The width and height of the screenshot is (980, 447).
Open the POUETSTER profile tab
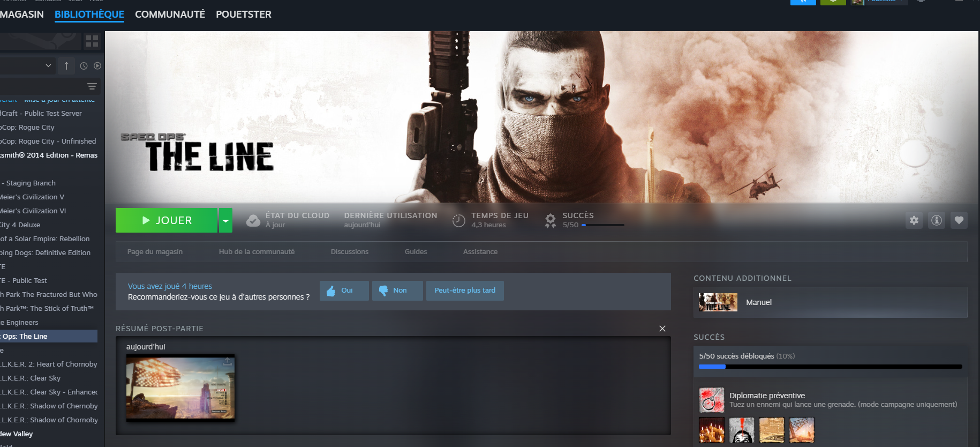[244, 14]
